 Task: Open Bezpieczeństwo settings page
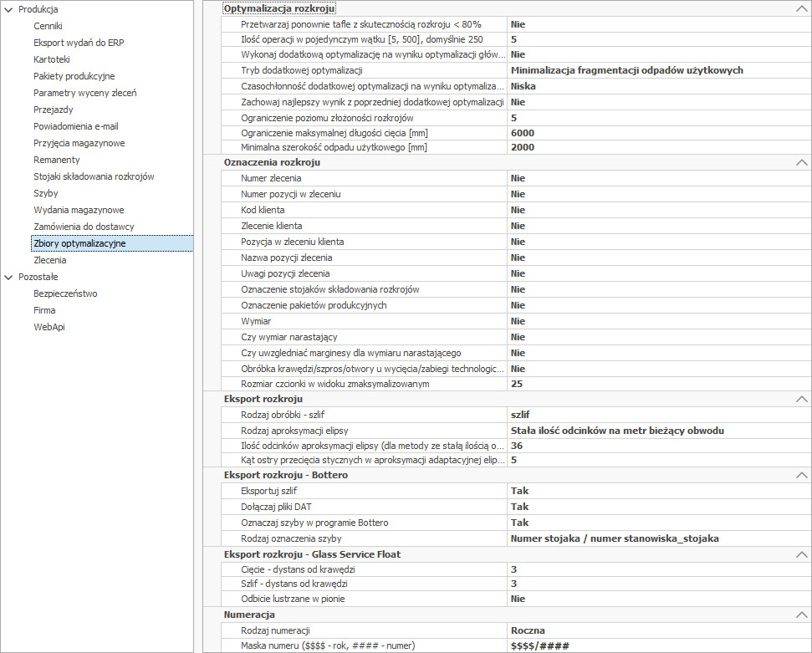[x=65, y=293]
